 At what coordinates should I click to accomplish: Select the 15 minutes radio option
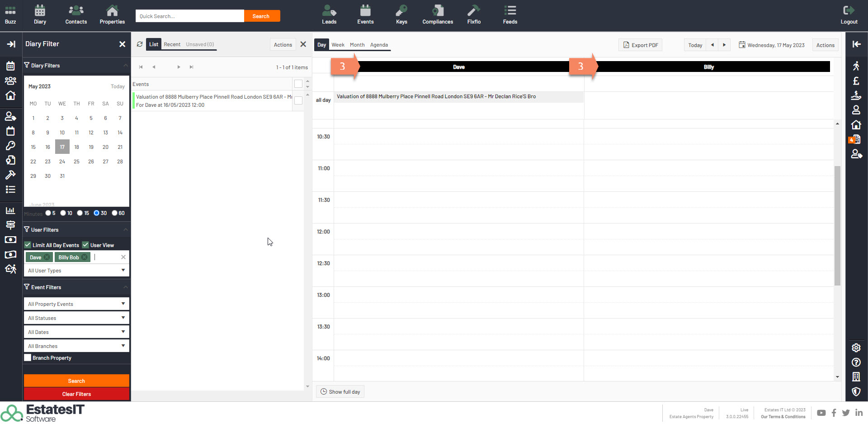pyautogui.click(x=80, y=213)
